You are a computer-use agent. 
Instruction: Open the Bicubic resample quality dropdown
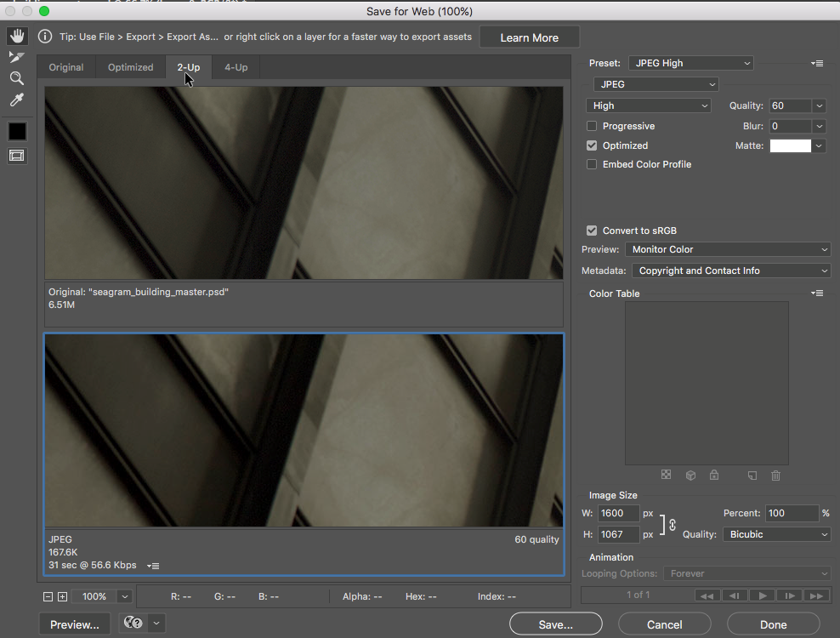click(776, 534)
